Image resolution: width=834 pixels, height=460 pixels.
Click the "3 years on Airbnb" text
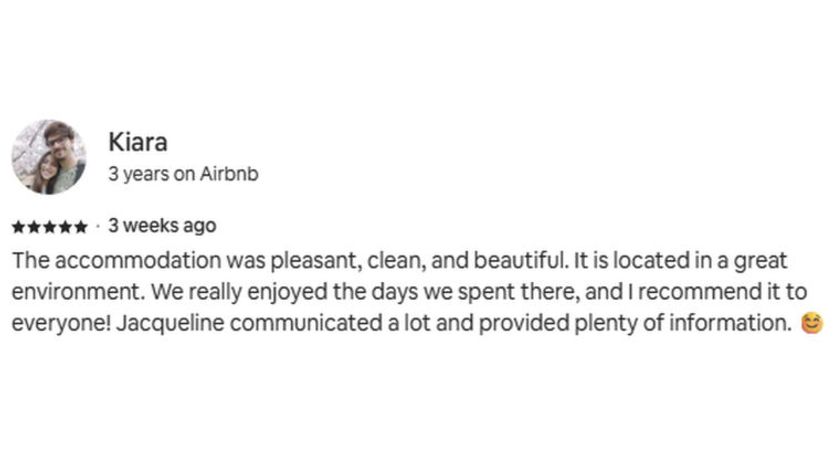(x=183, y=173)
